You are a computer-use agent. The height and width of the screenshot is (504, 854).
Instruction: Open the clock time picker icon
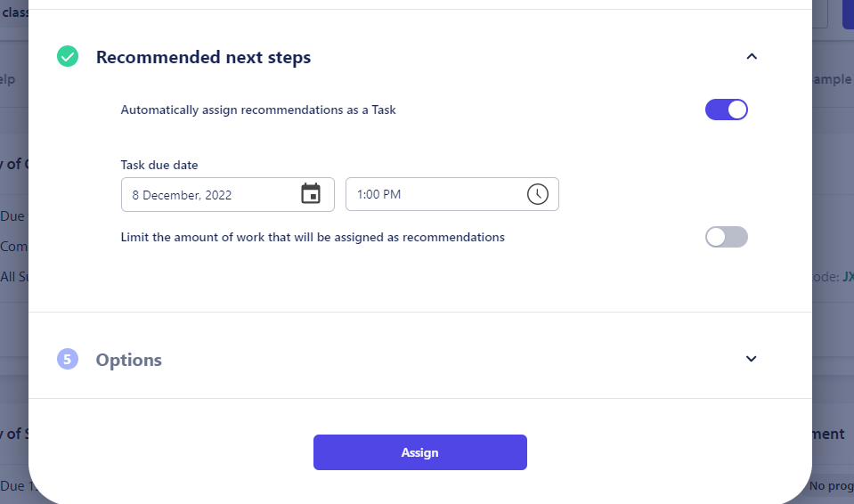537,194
